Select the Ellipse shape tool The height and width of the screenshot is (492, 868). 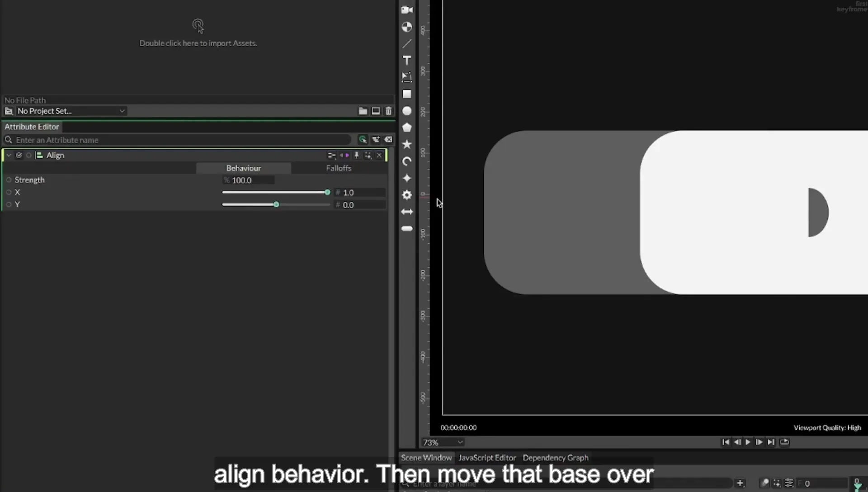(407, 111)
